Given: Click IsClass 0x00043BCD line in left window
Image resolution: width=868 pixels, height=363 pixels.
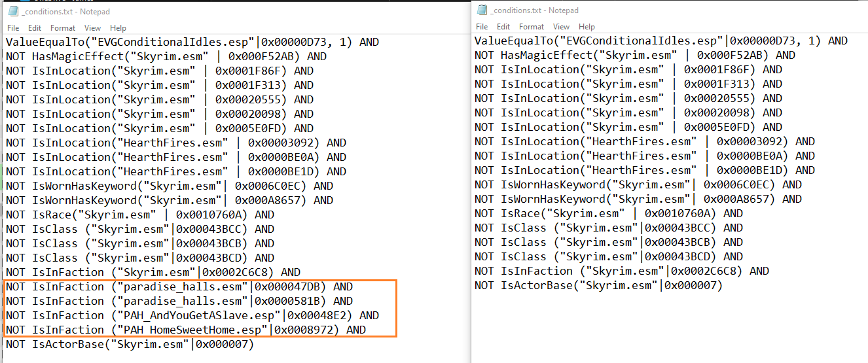Looking at the screenshot, I should [x=140, y=258].
